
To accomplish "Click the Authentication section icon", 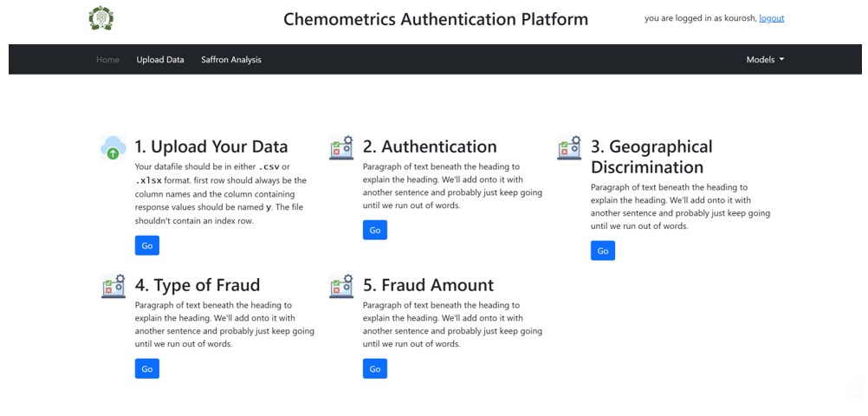I will tap(341, 147).
